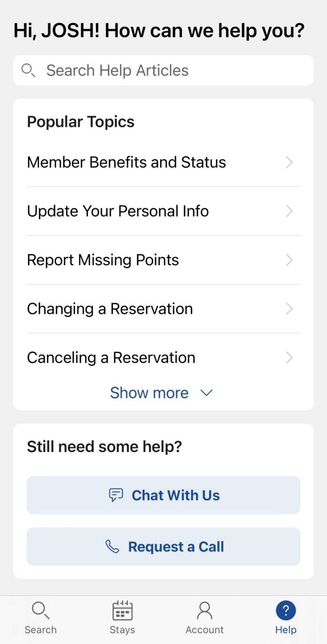
Task: Click the chat bubble icon
Action: click(x=116, y=495)
